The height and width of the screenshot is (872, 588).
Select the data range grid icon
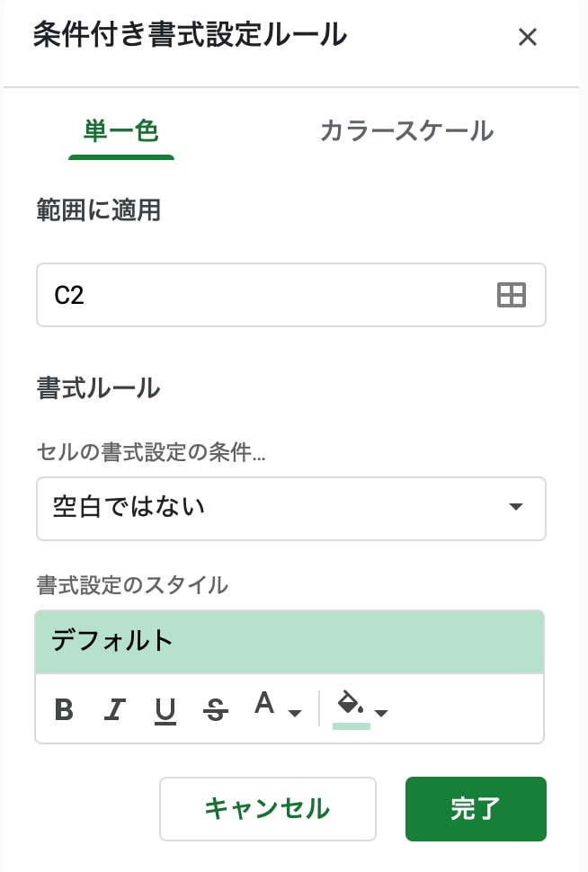click(x=511, y=295)
